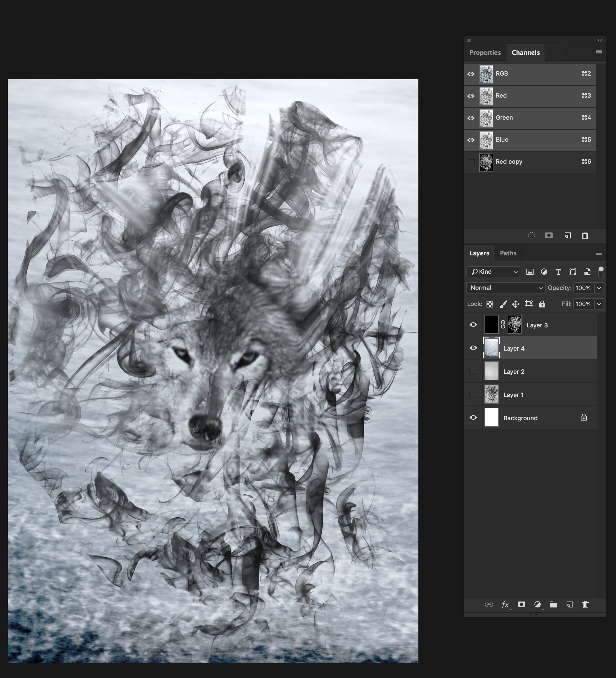This screenshot has height=678, width=616.
Task: Open the Normal blend mode dropdown
Action: point(505,288)
